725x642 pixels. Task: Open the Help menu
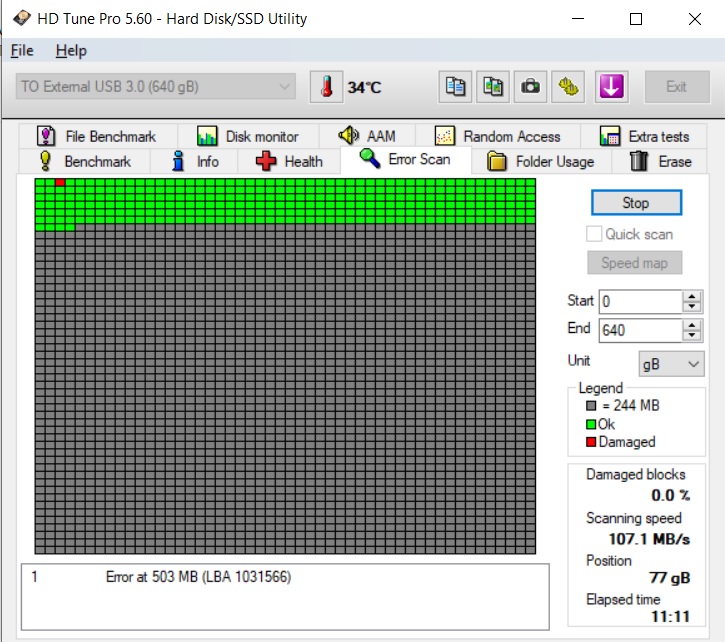[71, 50]
